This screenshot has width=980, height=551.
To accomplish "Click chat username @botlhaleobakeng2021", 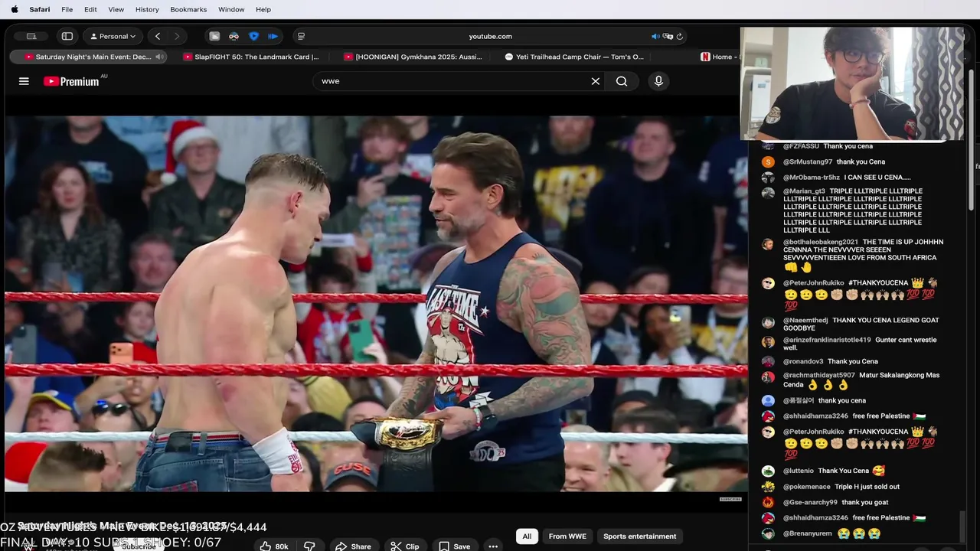I will pos(821,242).
